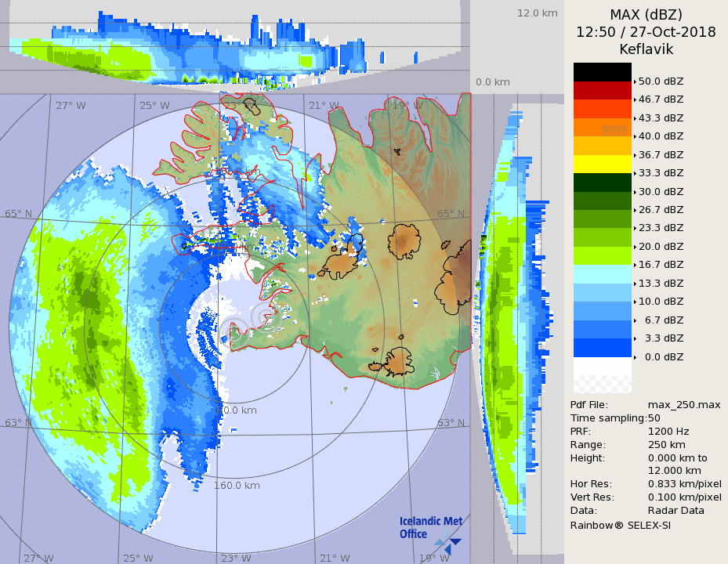Screen dimensions: 728x564
Task: Select the white swatch below 0.0 dBZ
Action: coord(602,366)
